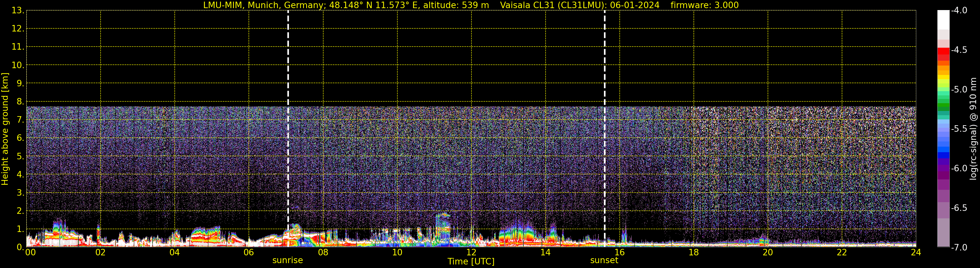
Task: Click the 20 time tick label
Action: [768, 252]
